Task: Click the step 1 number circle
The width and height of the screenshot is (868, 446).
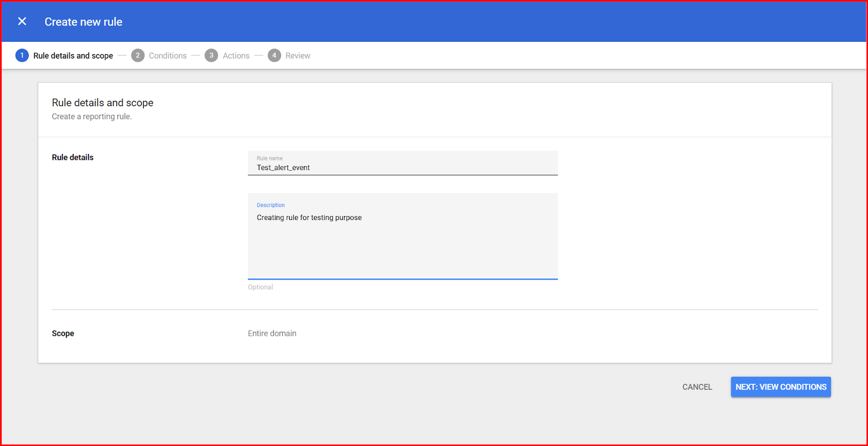Action: pos(22,55)
